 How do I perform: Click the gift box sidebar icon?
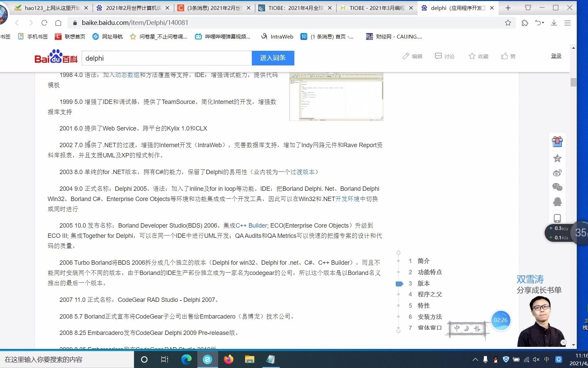pos(557,141)
